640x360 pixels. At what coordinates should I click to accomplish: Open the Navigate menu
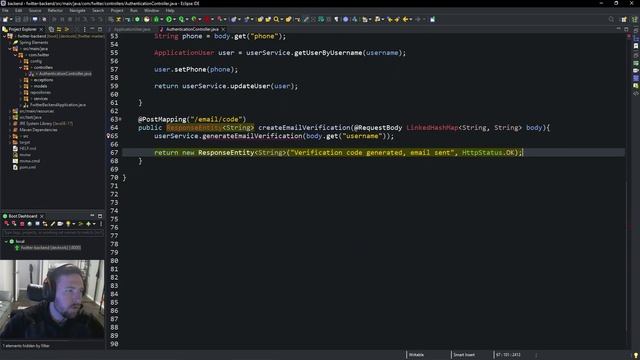point(77,11)
